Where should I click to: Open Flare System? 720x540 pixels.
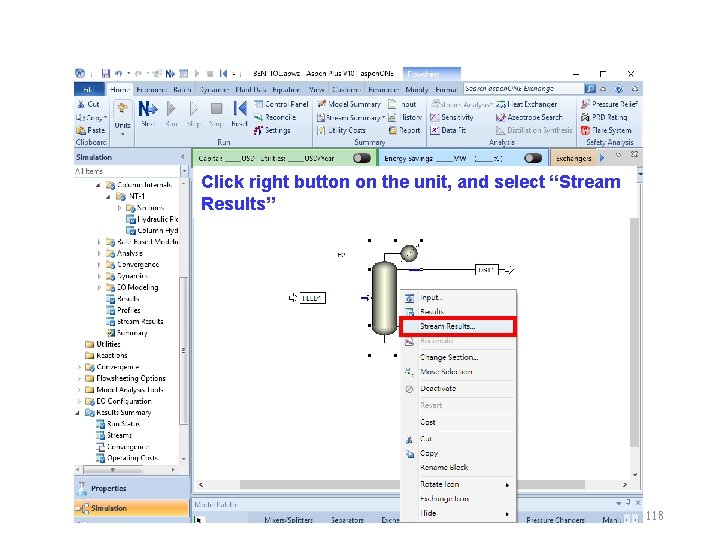[x=606, y=130]
